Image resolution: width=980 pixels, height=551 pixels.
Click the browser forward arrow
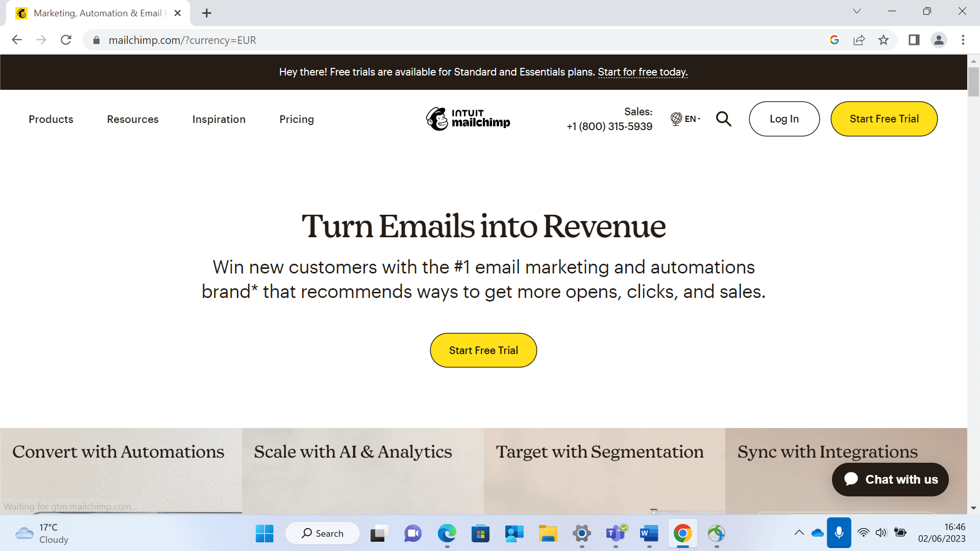coord(41,40)
